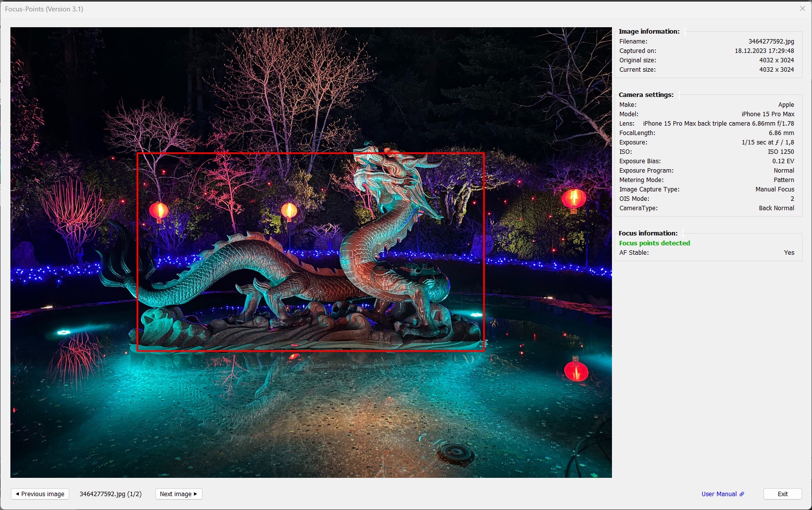Go to the previous image
Viewport: 812px width, 510px height.
coord(40,494)
